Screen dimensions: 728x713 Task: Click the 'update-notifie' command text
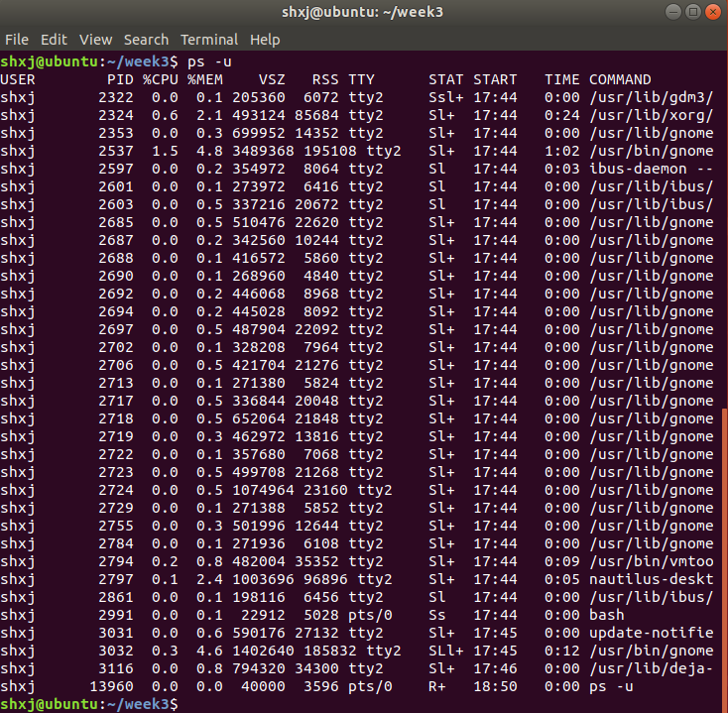[651, 633]
